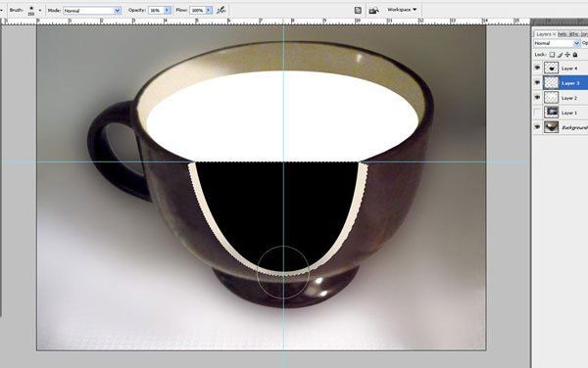Screen dimensions: 588x368
Task: Click the brush size preview showing 150
Action: tap(30, 11)
